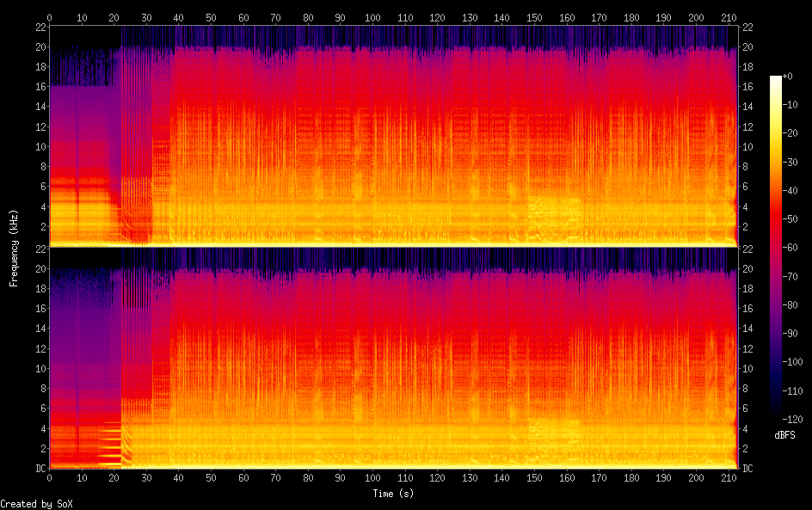The width and height of the screenshot is (812, 510).
Task: Click the 180 mark on the top time axis
Action: [631, 17]
